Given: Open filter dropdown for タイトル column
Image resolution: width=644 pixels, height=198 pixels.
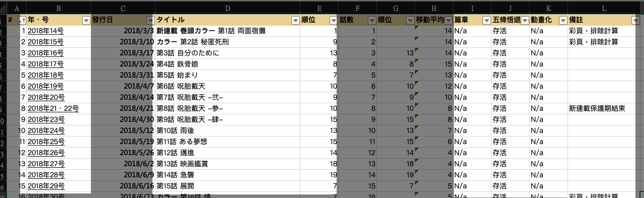Looking at the screenshot, I should point(295,20).
